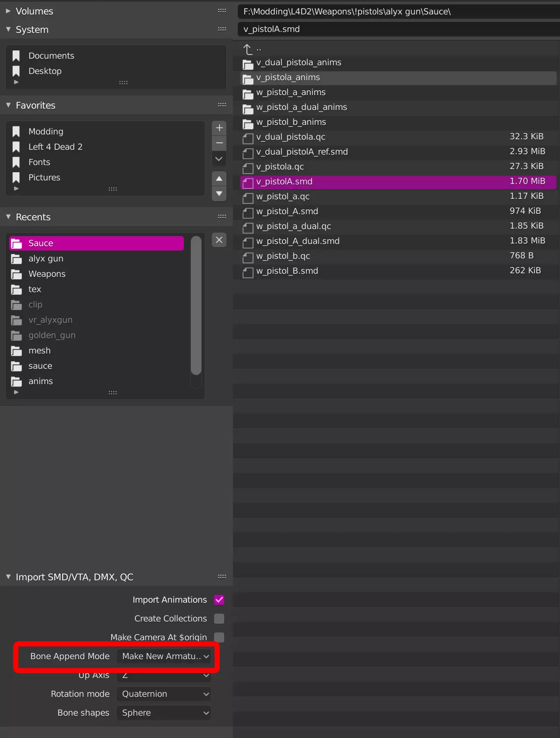The height and width of the screenshot is (738, 560).
Task: Enable the Create Collections checkbox
Action: pos(219,618)
